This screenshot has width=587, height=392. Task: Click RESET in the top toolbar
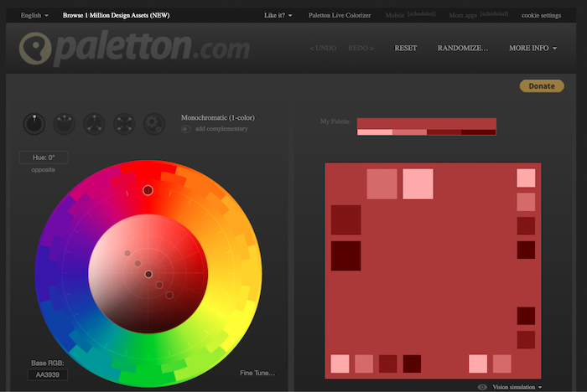click(x=406, y=49)
